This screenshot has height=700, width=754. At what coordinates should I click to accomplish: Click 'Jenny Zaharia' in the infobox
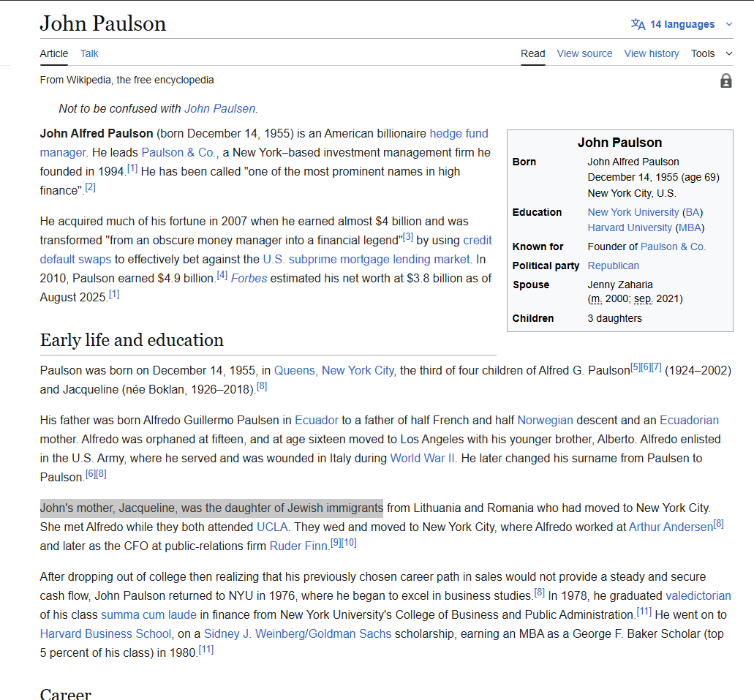620,285
